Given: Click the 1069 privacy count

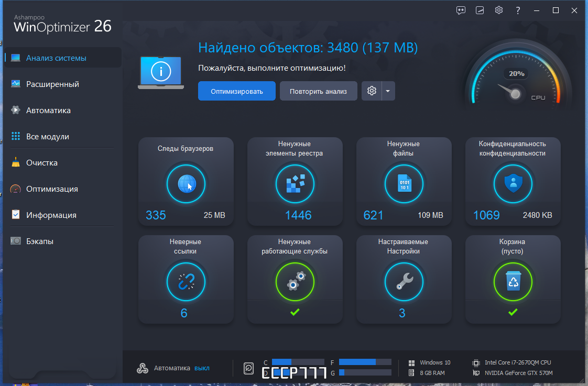Looking at the screenshot, I should coord(486,215).
